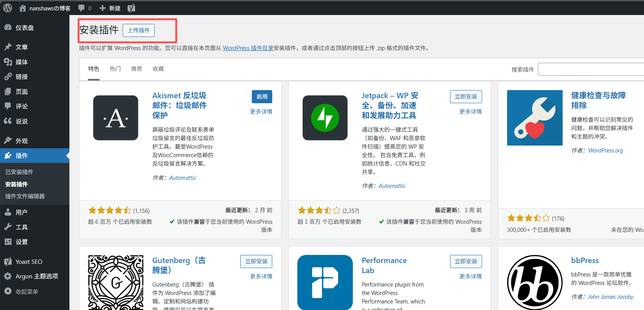Click 立即安装 for Jetpack
This screenshot has width=644, height=310.
[x=466, y=97]
